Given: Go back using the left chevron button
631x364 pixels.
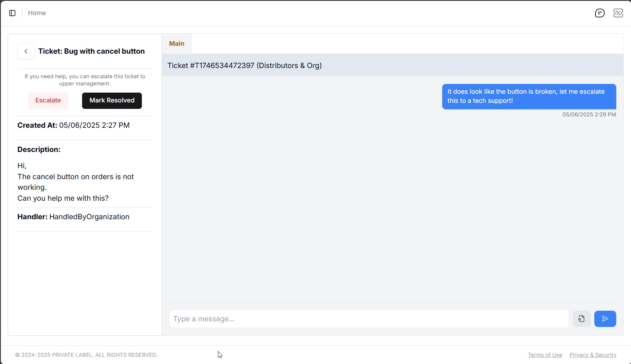Looking at the screenshot, I should click(x=26, y=51).
